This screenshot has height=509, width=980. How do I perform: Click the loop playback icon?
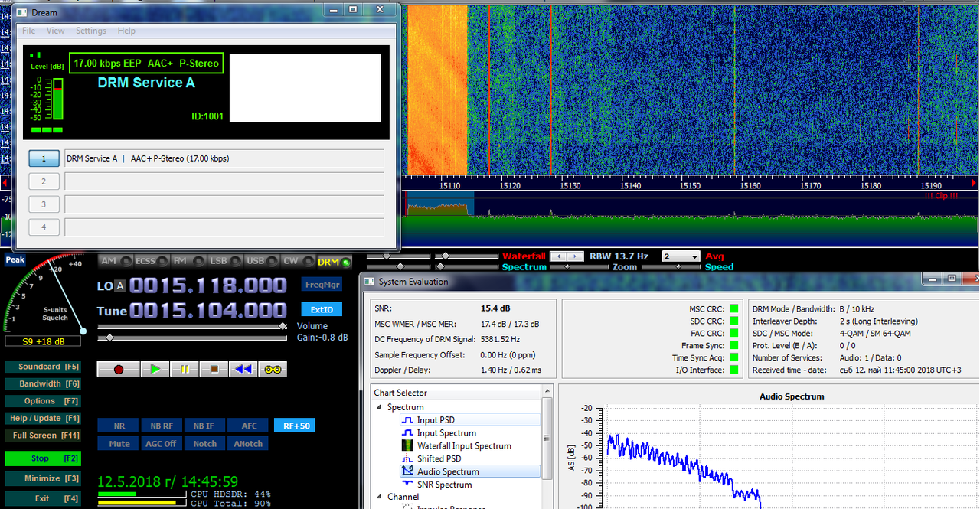[273, 369]
